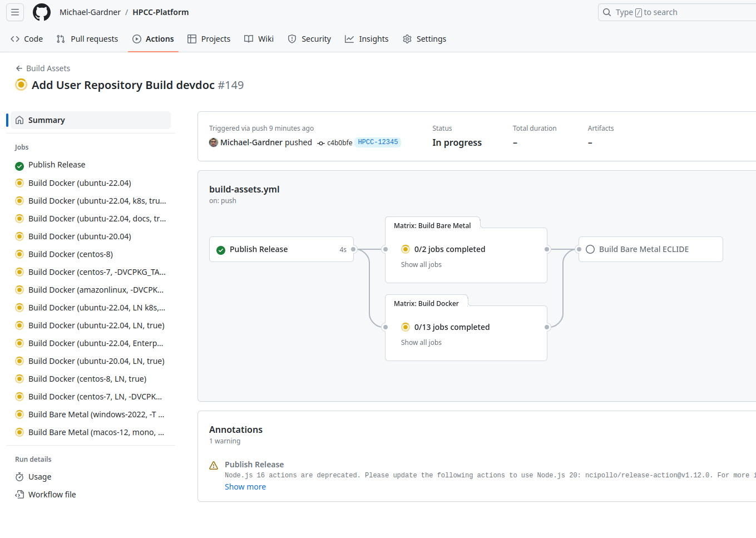
Task: Click the Michael-Gardner owner link in header
Action: pyautogui.click(x=90, y=12)
